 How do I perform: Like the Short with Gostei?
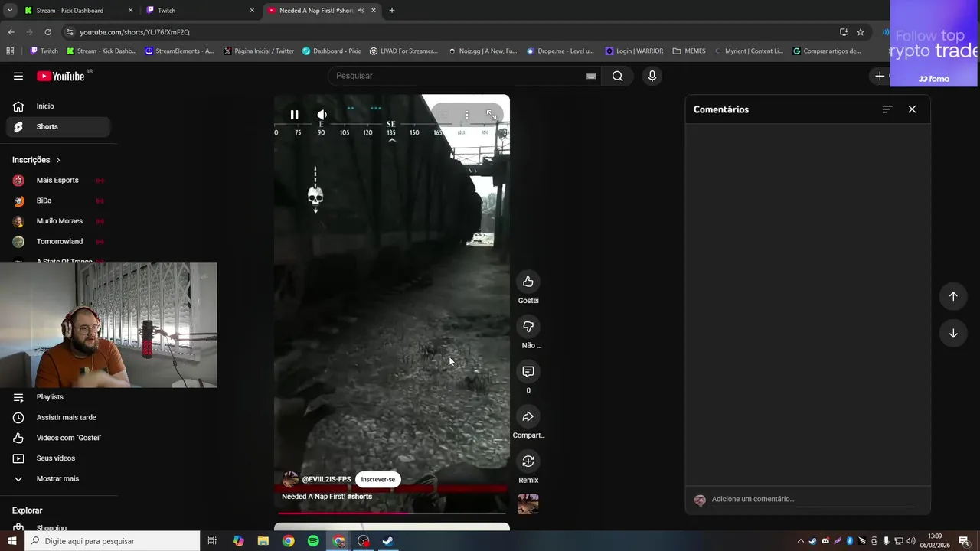click(x=528, y=282)
